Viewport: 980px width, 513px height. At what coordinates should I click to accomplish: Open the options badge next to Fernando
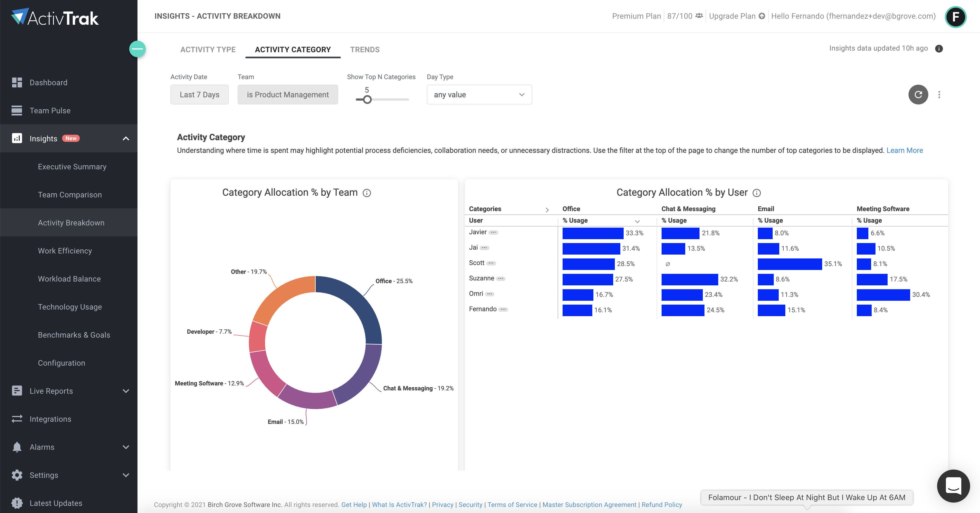503,310
